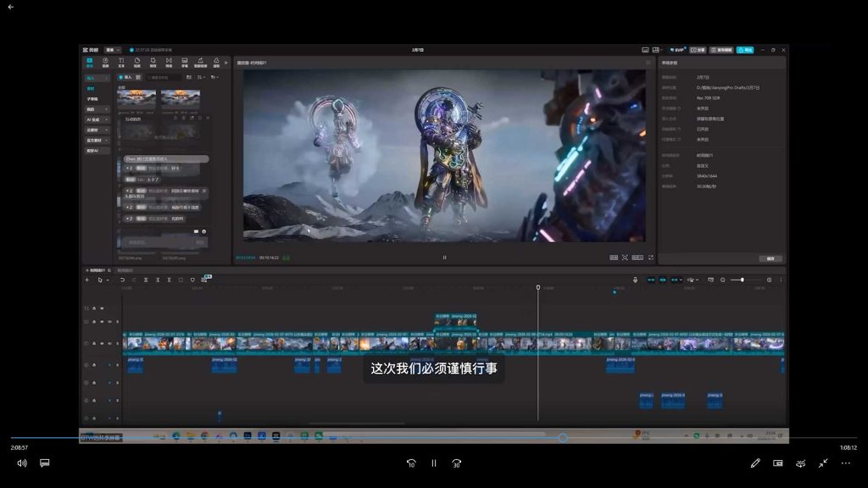868x488 pixels.
Task: Mute the video player volume
Action: pyautogui.click(x=22, y=463)
